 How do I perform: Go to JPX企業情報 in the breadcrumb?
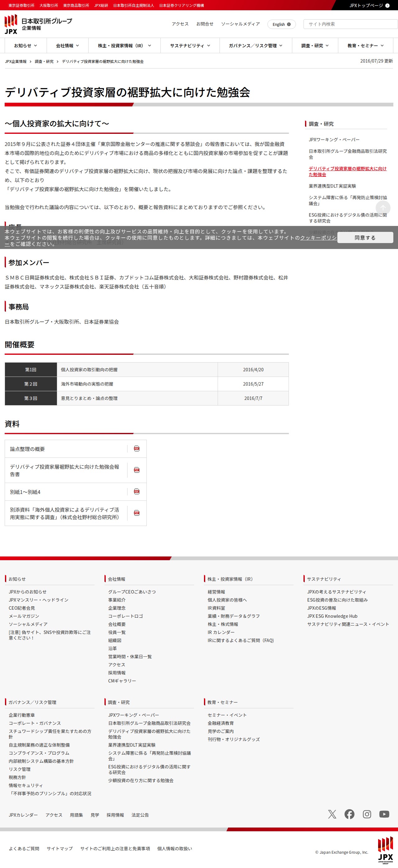point(16,61)
